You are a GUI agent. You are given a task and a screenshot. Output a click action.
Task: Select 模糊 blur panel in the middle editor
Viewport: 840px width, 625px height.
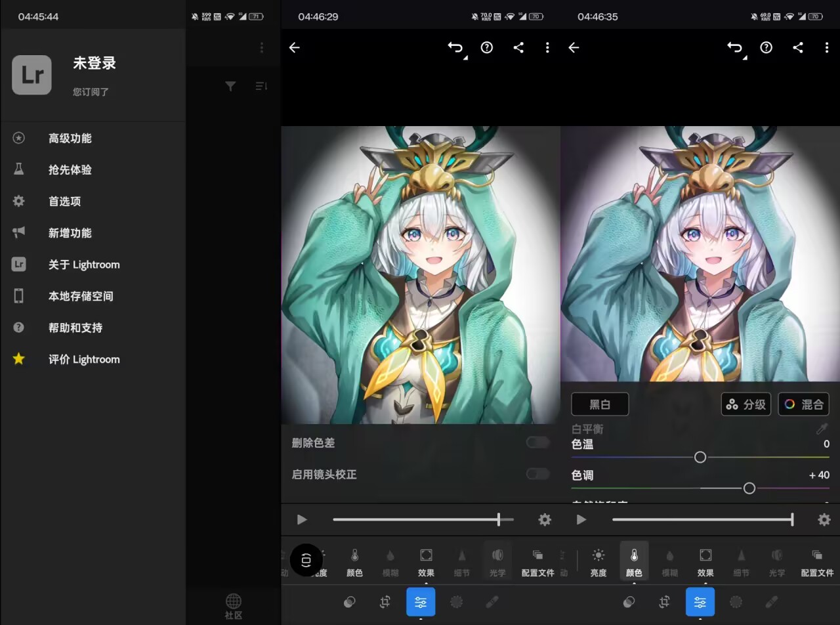click(x=390, y=563)
